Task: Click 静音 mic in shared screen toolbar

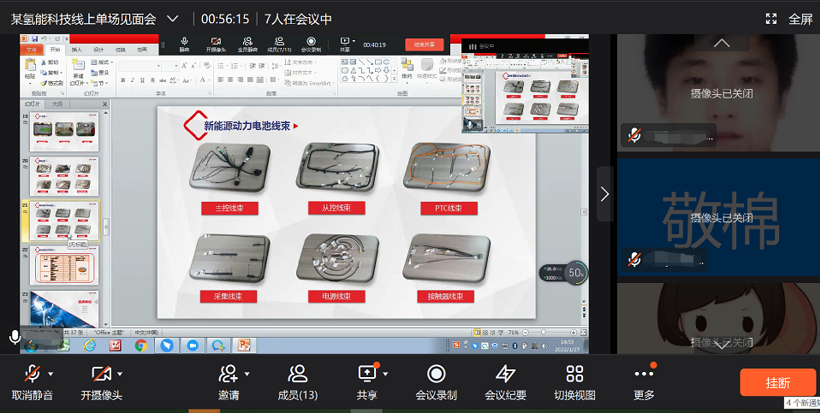Action: pyautogui.click(x=184, y=44)
